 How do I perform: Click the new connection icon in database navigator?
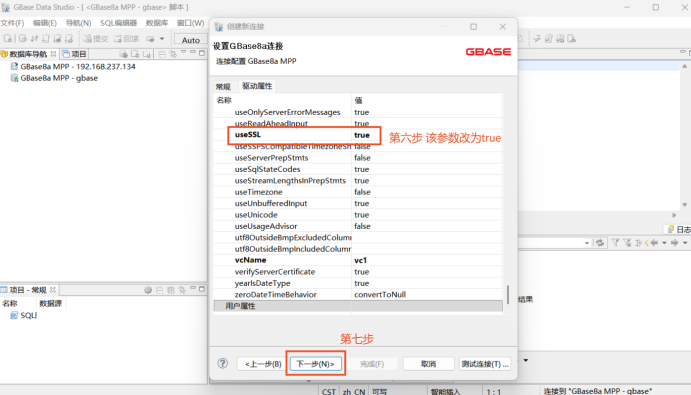(123, 54)
